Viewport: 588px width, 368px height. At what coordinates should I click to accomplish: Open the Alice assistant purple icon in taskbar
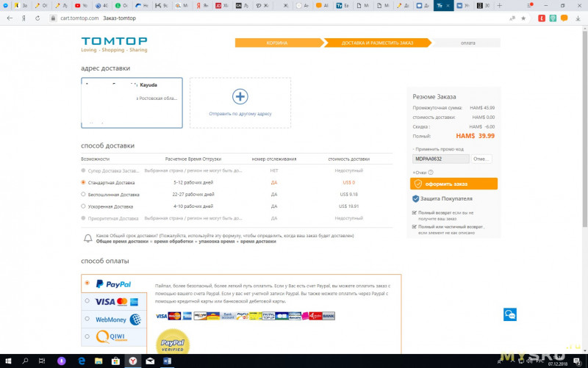62,361
